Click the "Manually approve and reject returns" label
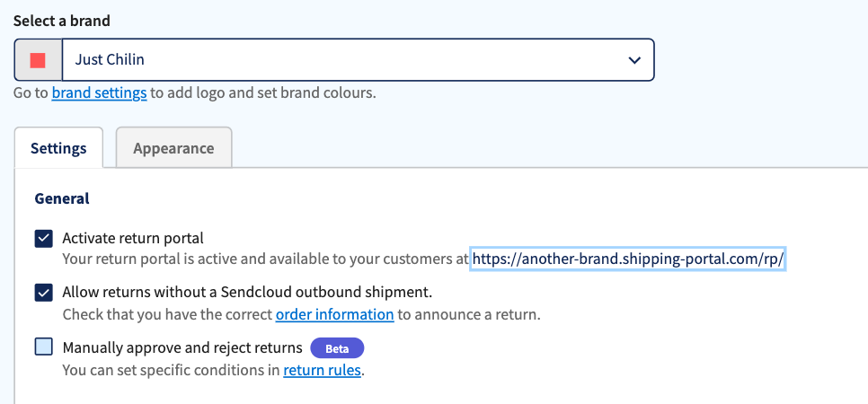Viewport: 868px width, 404px height. pyautogui.click(x=182, y=347)
